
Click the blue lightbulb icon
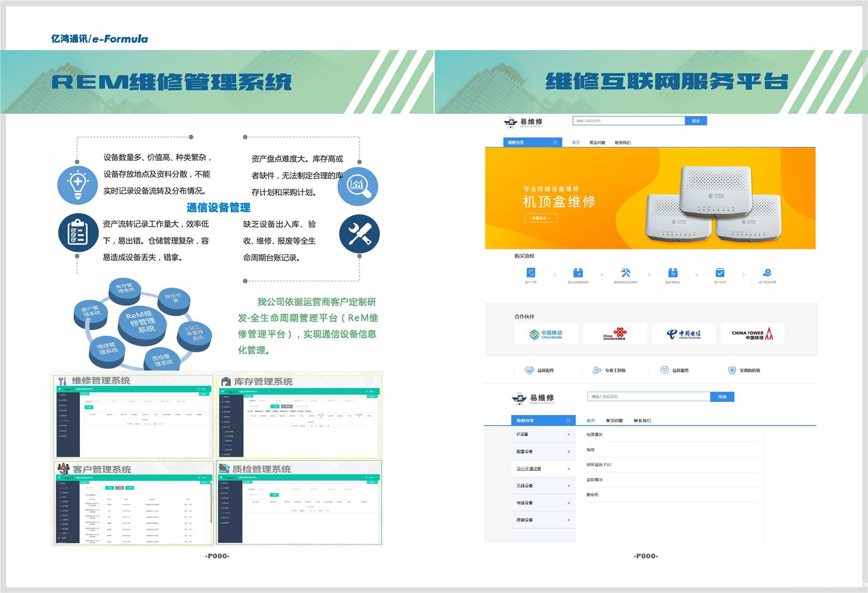point(78,185)
